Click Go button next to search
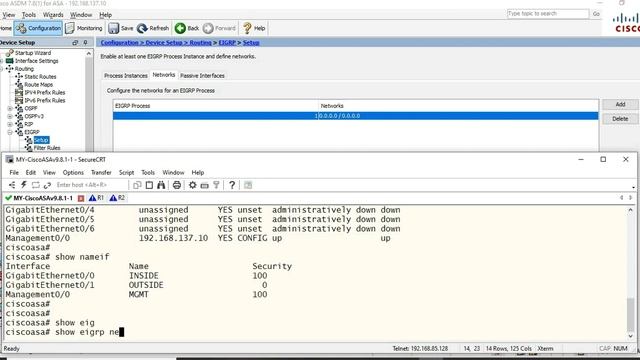This screenshot has height=360, width=640. [596, 14]
